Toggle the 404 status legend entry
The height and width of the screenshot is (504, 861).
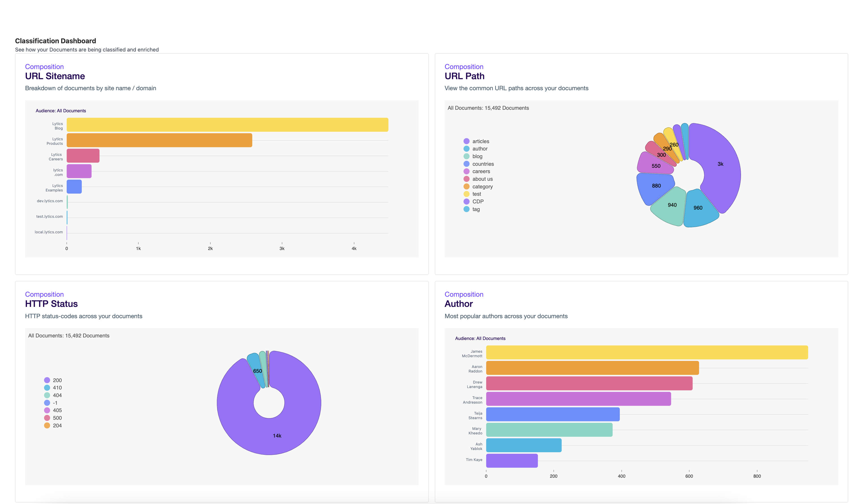[57, 395]
